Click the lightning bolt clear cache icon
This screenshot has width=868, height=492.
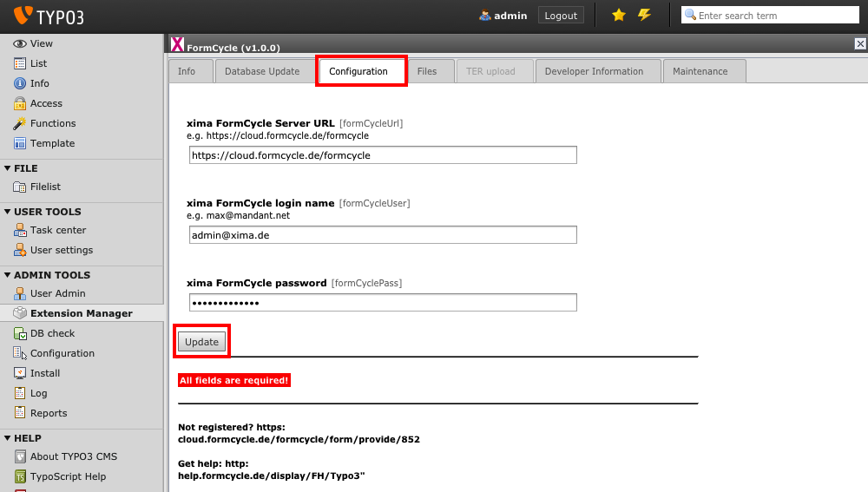point(644,16)
